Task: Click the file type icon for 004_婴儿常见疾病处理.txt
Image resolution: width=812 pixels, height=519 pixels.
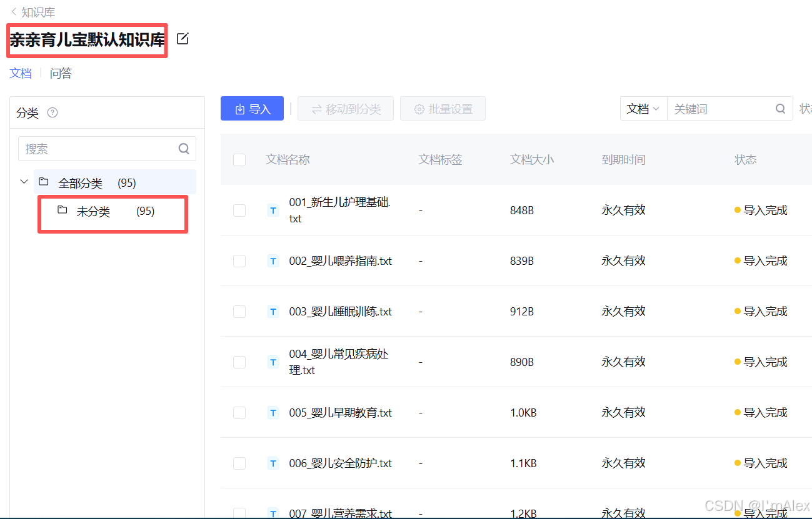Action: (x=273, y=362)
